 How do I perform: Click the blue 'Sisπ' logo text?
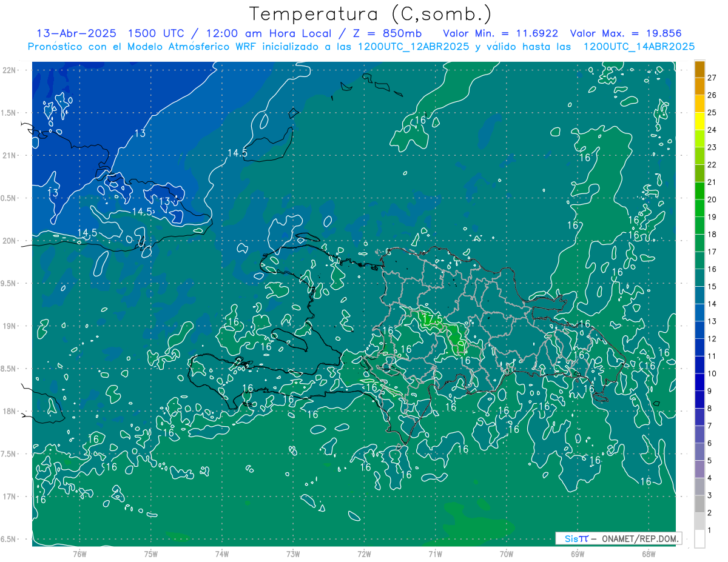coord(576,538)
